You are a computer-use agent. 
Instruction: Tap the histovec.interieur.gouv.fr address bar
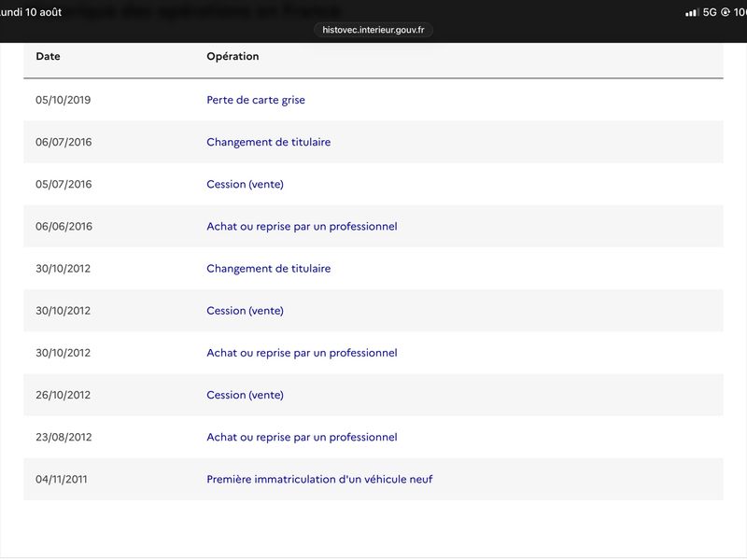(x=373, y=30)
